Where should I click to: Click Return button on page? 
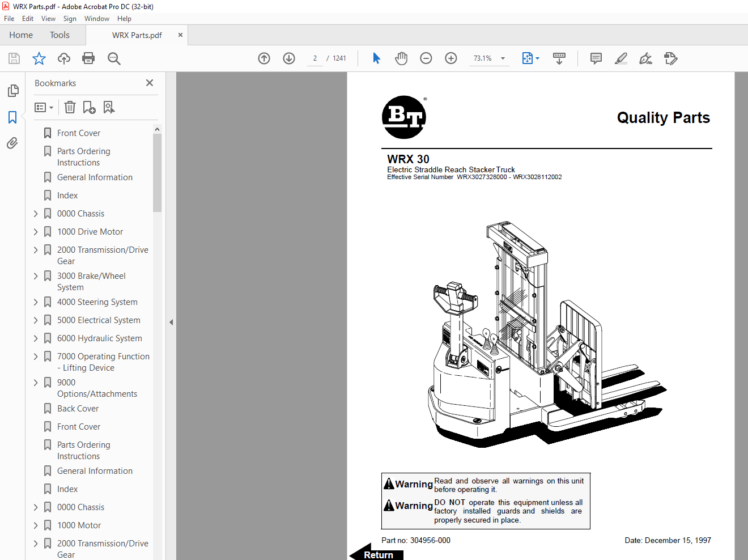point(376,553)
